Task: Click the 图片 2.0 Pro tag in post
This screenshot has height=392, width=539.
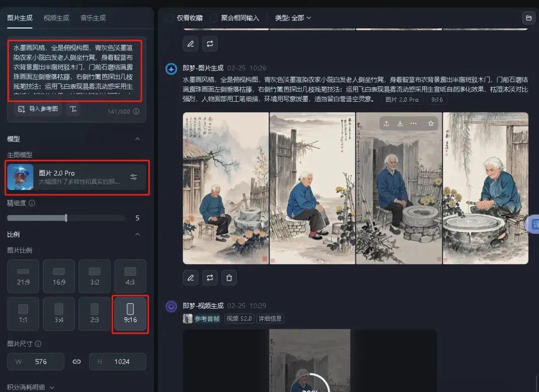Action: 402,100
